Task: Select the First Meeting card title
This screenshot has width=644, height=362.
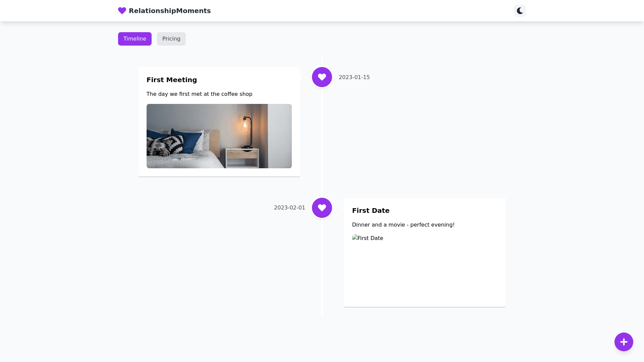Action: (172, 80)
